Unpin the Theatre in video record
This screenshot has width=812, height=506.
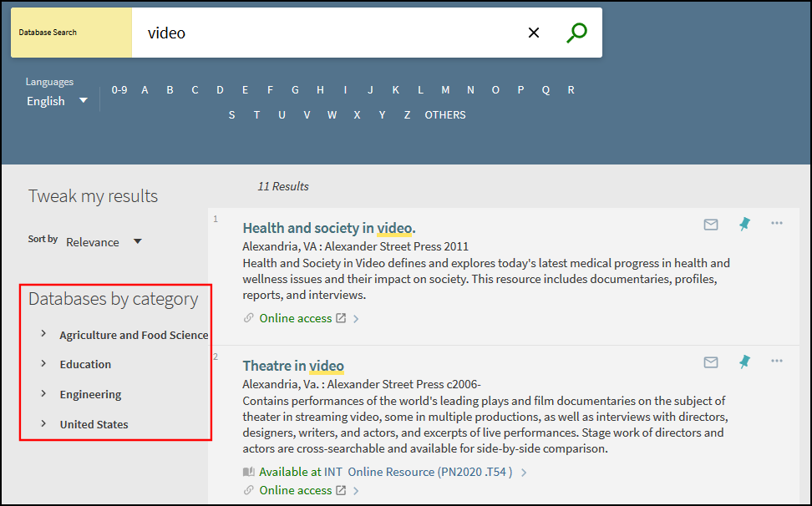click(744, 362)
